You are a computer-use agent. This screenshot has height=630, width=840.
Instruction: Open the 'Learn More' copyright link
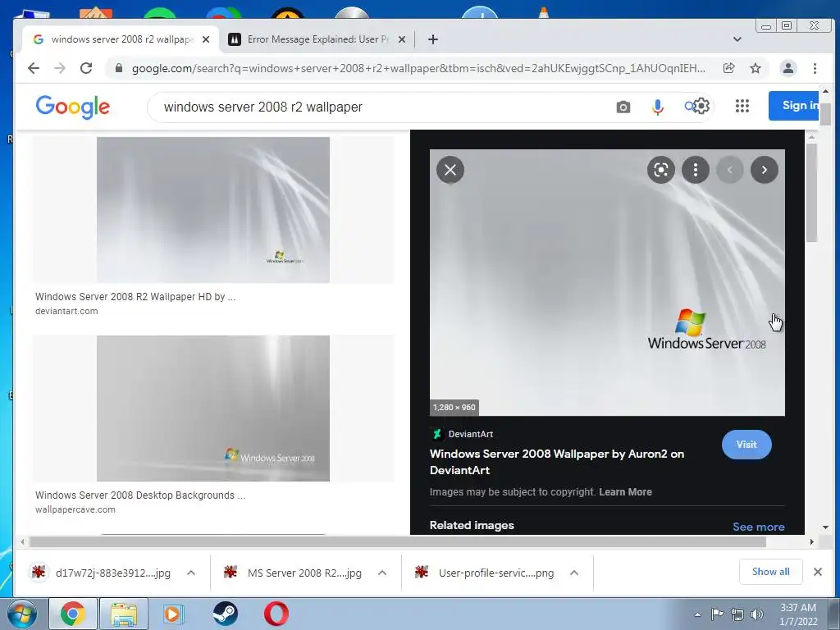tap(625, 492)
